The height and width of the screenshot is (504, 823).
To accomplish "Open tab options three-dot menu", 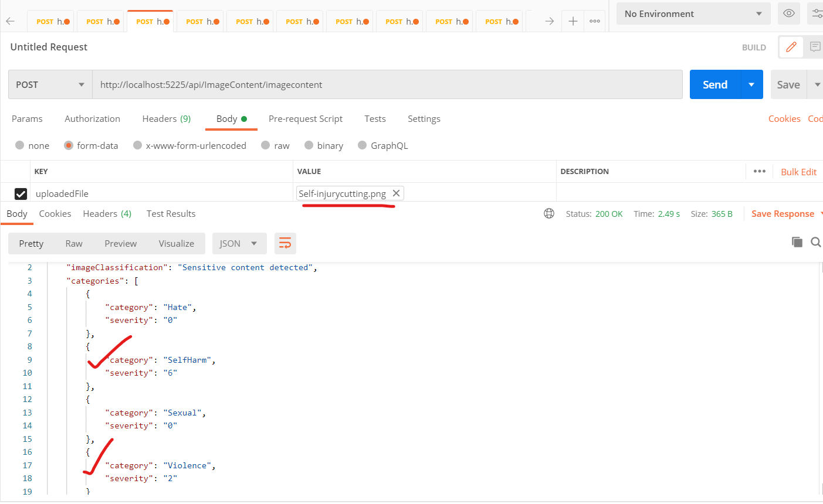I will [595, 21].
